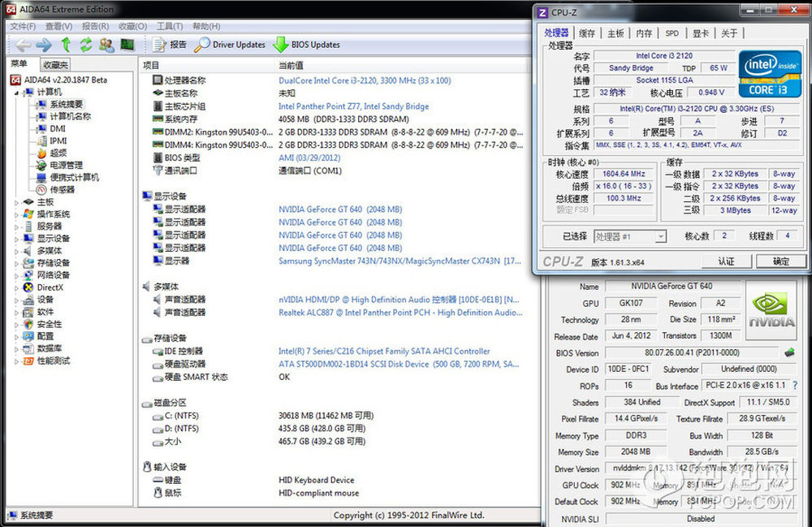Open the 工具(T) menu
This screenshot has height=527, width=812.
pos(170,27)
